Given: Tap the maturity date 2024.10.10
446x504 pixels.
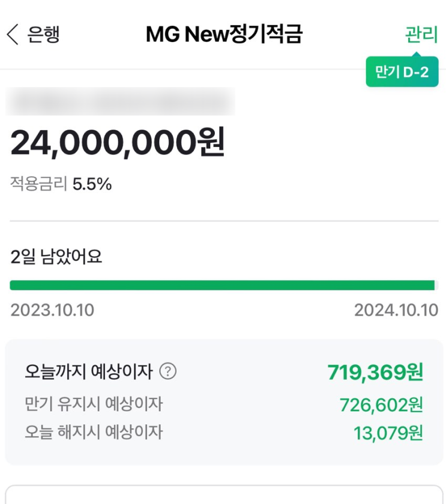Looking at the screenshot, I should pos(396,310).
